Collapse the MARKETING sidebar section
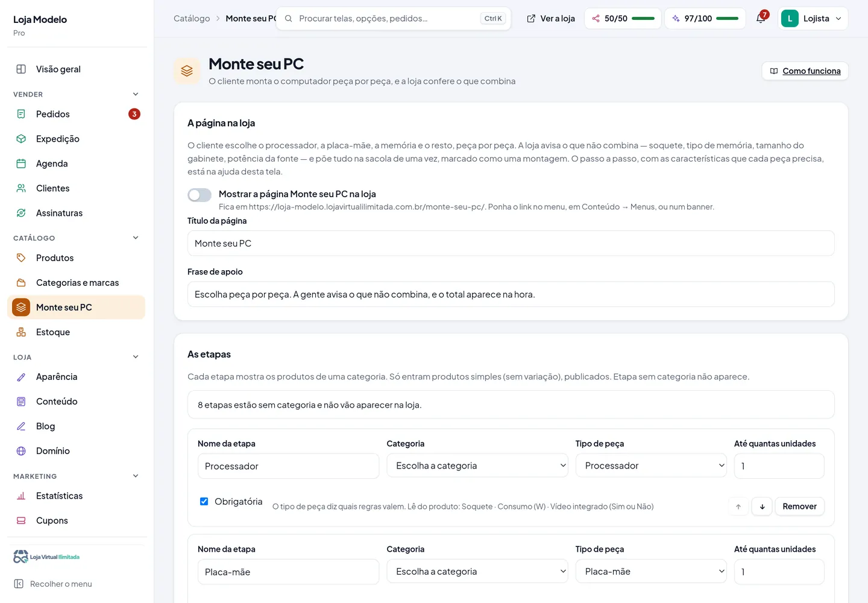The height and width of the screenshot is (603, 868). pos(136,476)
